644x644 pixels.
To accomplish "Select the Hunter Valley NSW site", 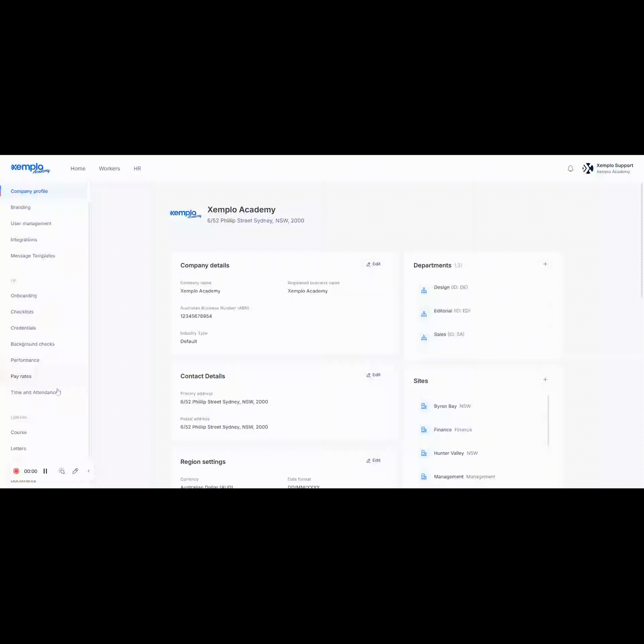I will coord(455,453).
